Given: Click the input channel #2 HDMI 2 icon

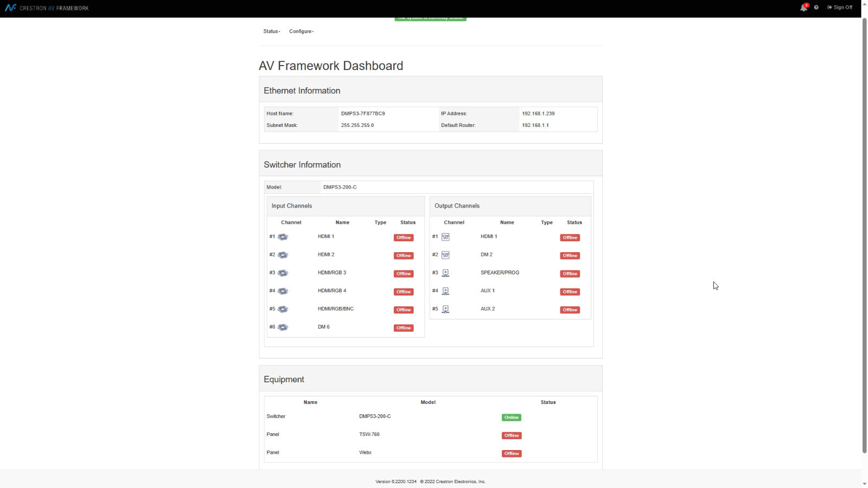Looking at the screenshot, I should tap(283, 255).
